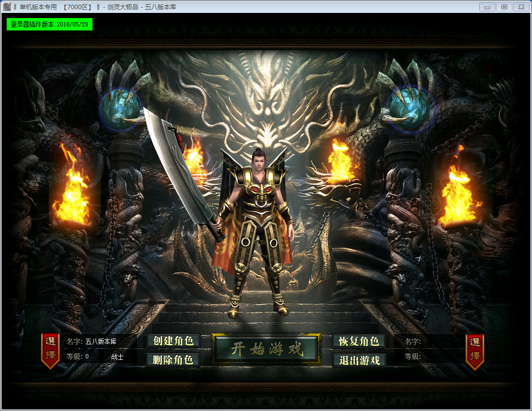Viewport: 532px width, 411px height.
Task: Minimize the game window
Action: pos(487,7)
